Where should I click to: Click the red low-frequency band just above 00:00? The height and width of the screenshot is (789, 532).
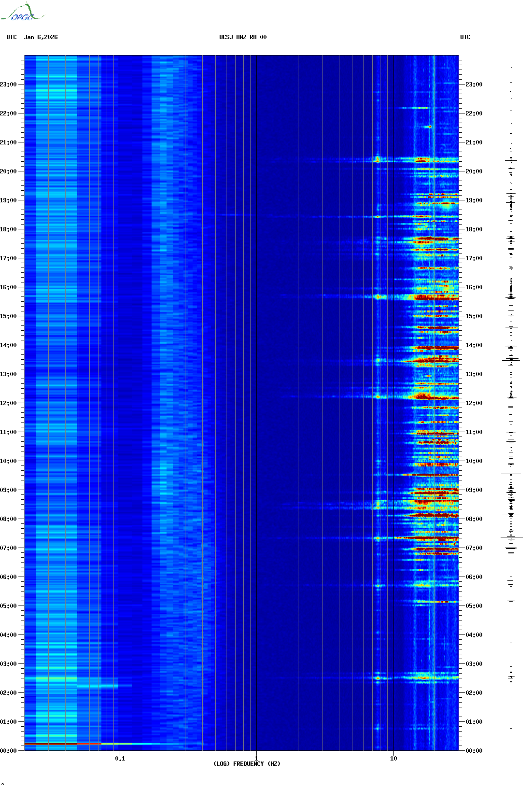coord(51,744)
